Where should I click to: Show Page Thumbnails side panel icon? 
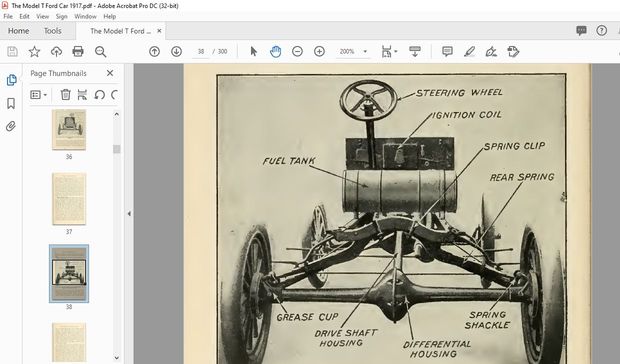tap(11, 80)
